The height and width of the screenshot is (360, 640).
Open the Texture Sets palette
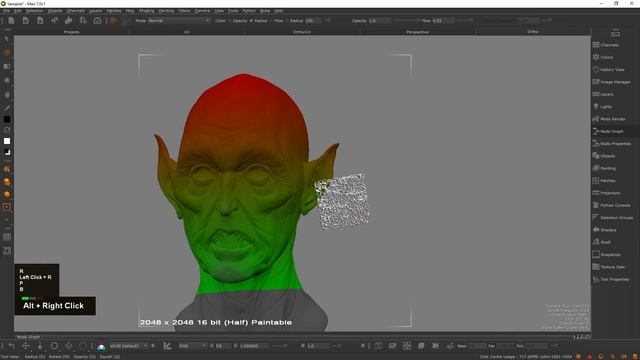tap(608, 267)
